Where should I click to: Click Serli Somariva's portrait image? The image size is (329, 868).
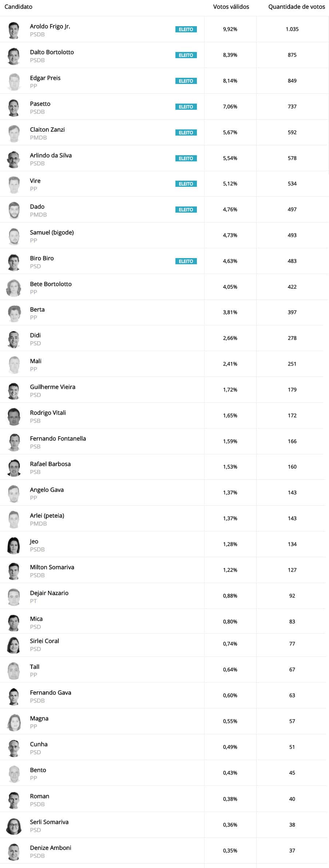(14, 826)
